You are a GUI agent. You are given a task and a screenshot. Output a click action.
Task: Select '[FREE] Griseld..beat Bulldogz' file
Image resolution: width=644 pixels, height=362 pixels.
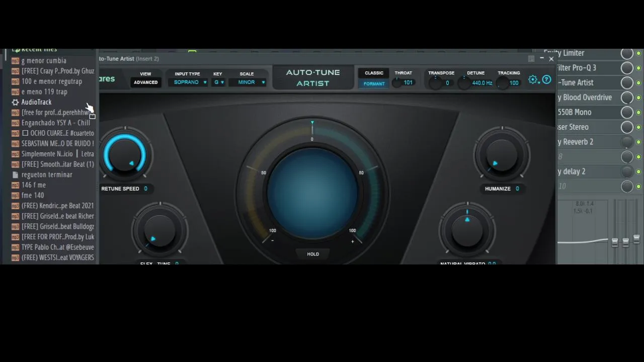coord(58,227)
